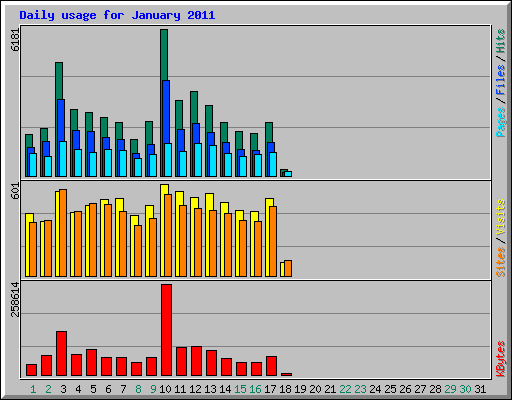The image size is (512, 400).
Task: Click day 6 on the x-axis
Action: click(x=108, y=389)
